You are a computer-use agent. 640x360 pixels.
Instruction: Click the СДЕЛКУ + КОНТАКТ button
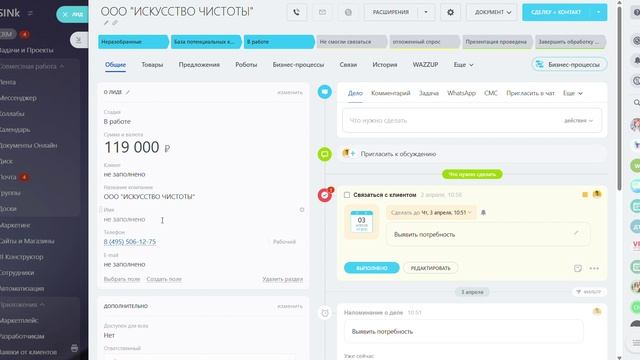556,12
